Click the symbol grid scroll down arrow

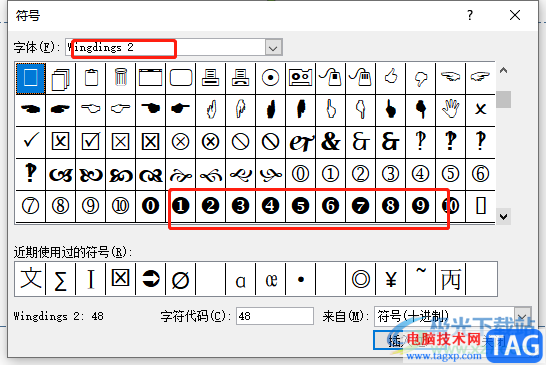click(503, 217)
